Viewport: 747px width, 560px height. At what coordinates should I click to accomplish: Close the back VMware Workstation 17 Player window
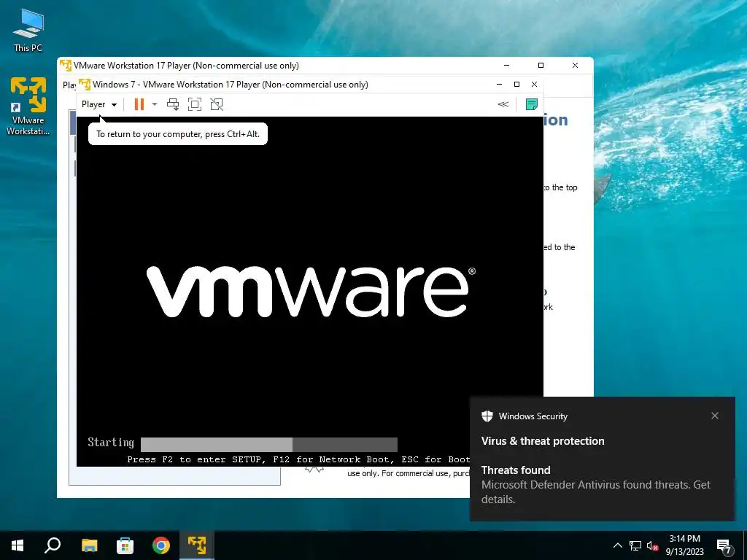575,65
